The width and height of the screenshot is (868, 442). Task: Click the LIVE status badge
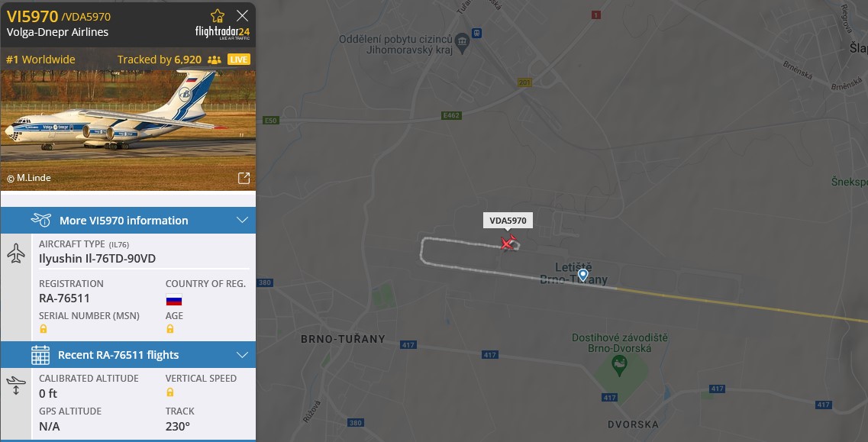(x=239, y=60)
